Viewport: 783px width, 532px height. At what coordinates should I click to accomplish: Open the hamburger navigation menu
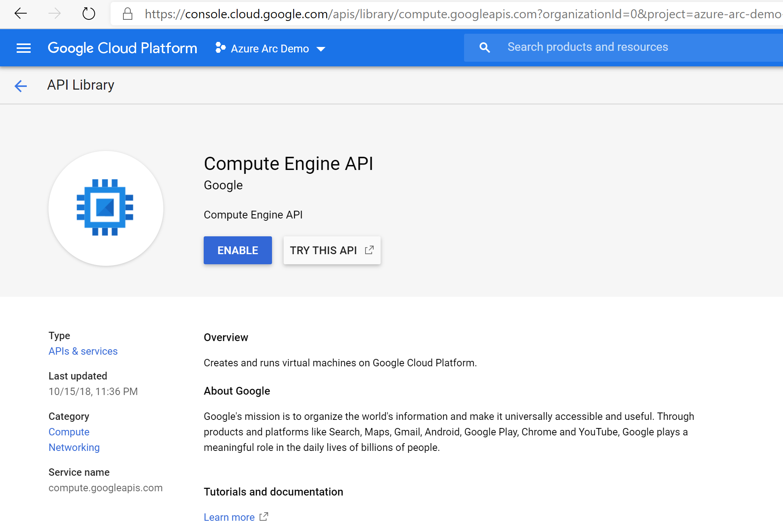(24, 48)
